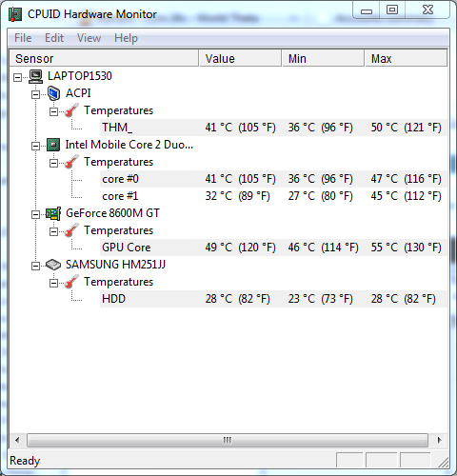Select the HDD sensor row
Viewport: 457px width, 476px height.
[x=273, y=299]
